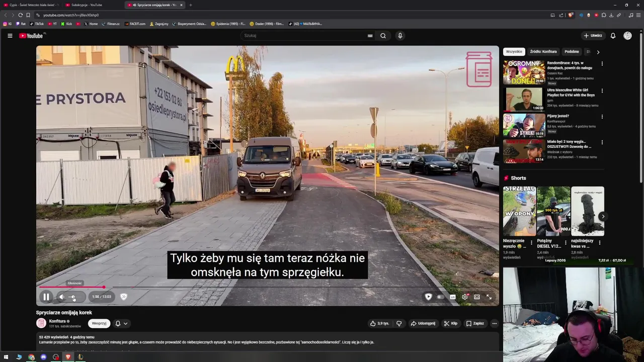Open the Filman.cc bookmark
The height and width of the screenshot is (362, 644).
[111, 24]
